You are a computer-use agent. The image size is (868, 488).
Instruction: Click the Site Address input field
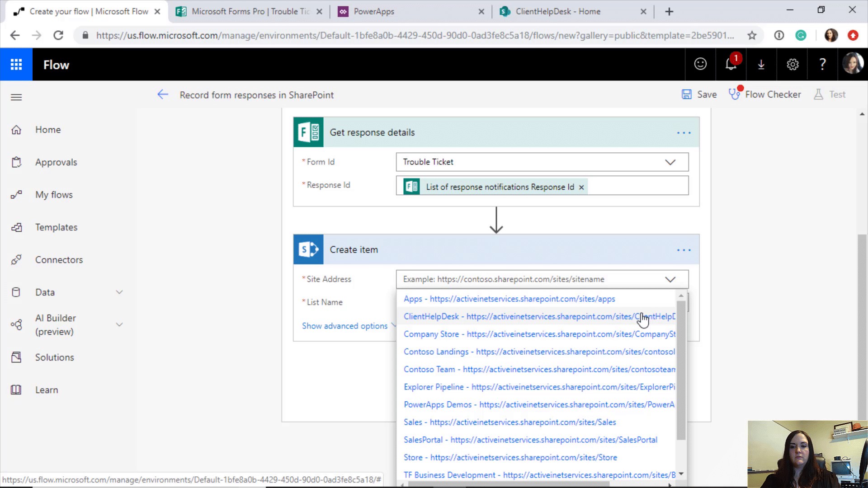click(542, 279)
